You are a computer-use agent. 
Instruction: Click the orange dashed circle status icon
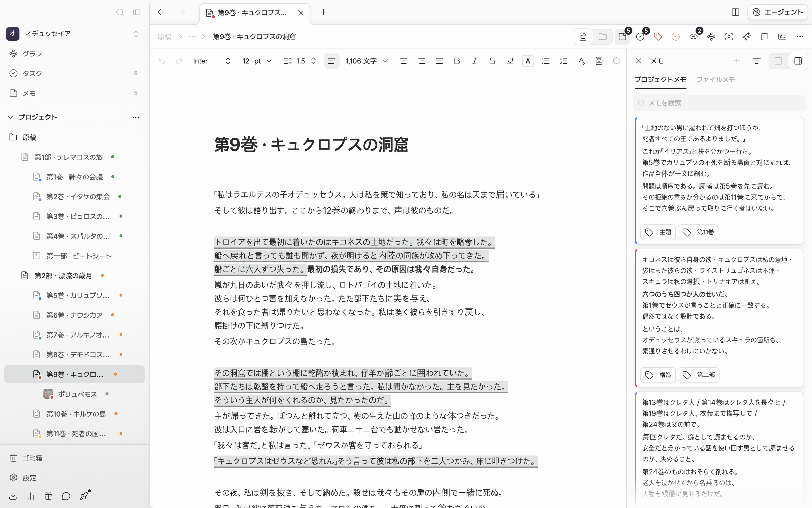click(676, 37)
